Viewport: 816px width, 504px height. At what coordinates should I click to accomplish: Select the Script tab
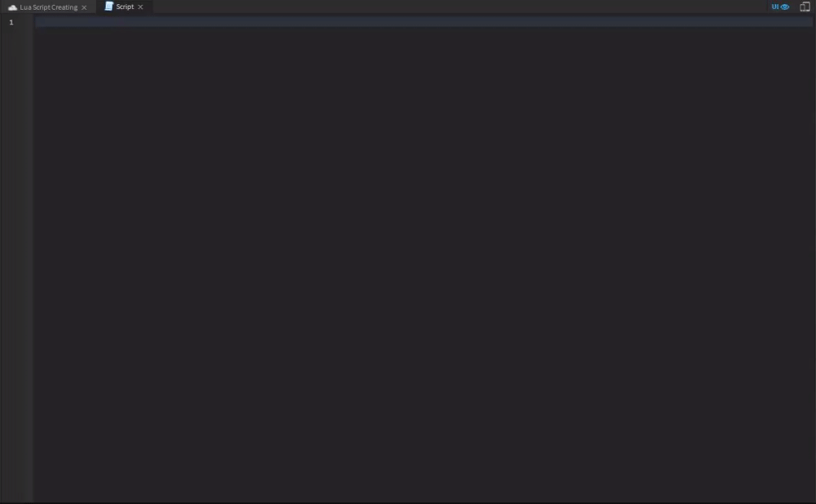(x=124, y=7)
